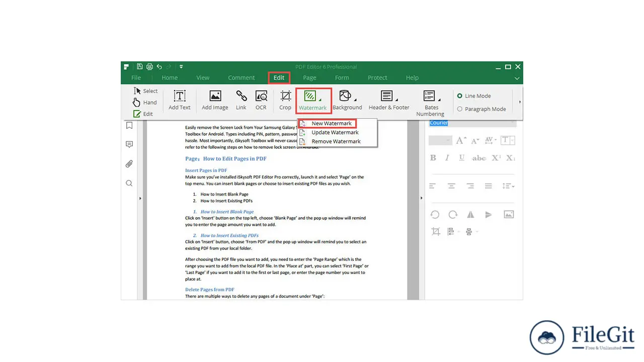
Task: Click the greyed Redo arrow icon
Action: [x=169, y=66]
